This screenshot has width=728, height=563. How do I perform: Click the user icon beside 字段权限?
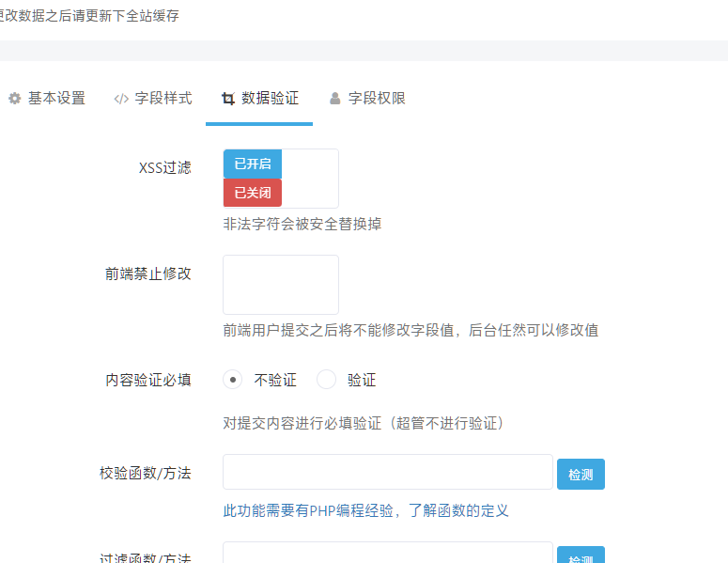(334, 99)
